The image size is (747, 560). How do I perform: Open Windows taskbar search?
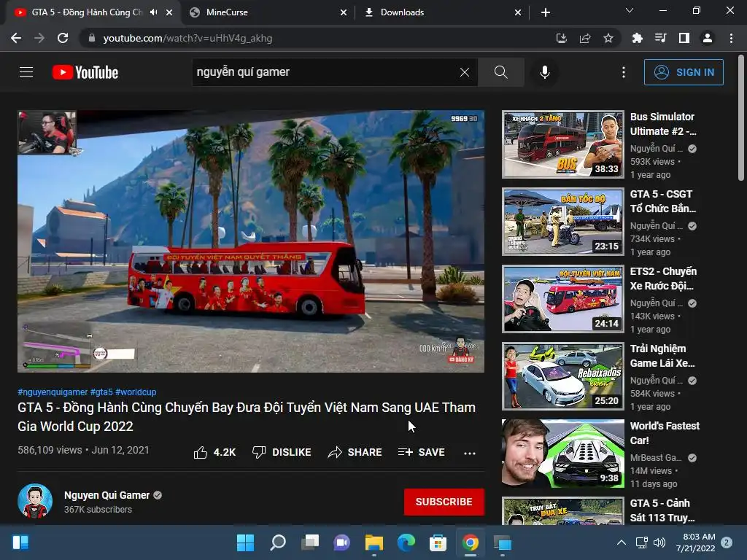[x=278, y=542]
